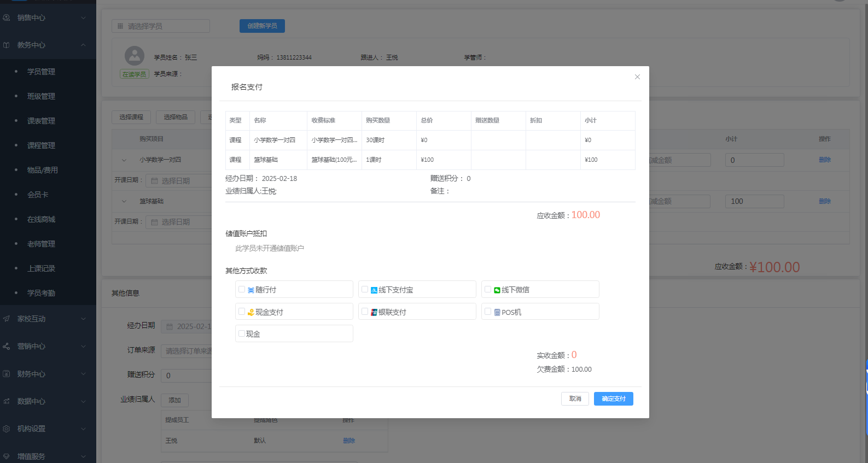Click 删除 in the 篮球基础 purchase row
The image size is (868, 463).
tap(825, 201)
